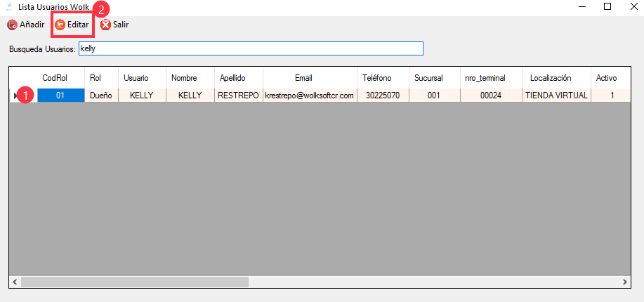Click the Añadir add-user icon

click(13, 25)
